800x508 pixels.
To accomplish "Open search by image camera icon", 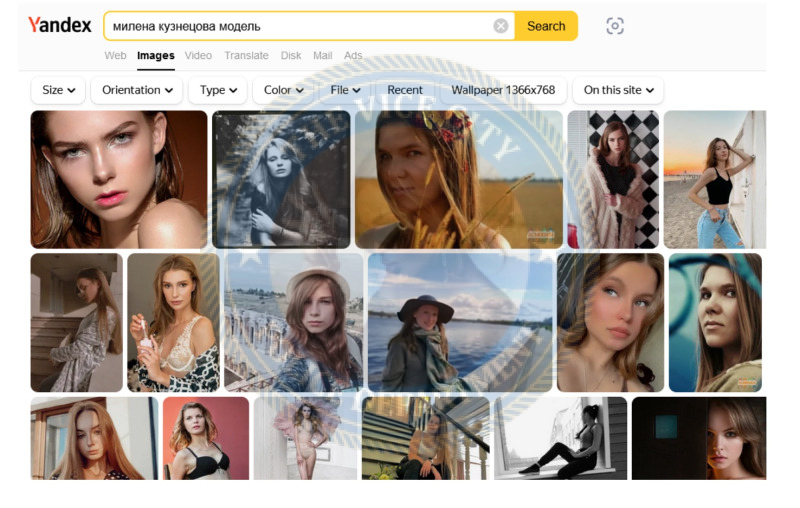I will (615, 26).
